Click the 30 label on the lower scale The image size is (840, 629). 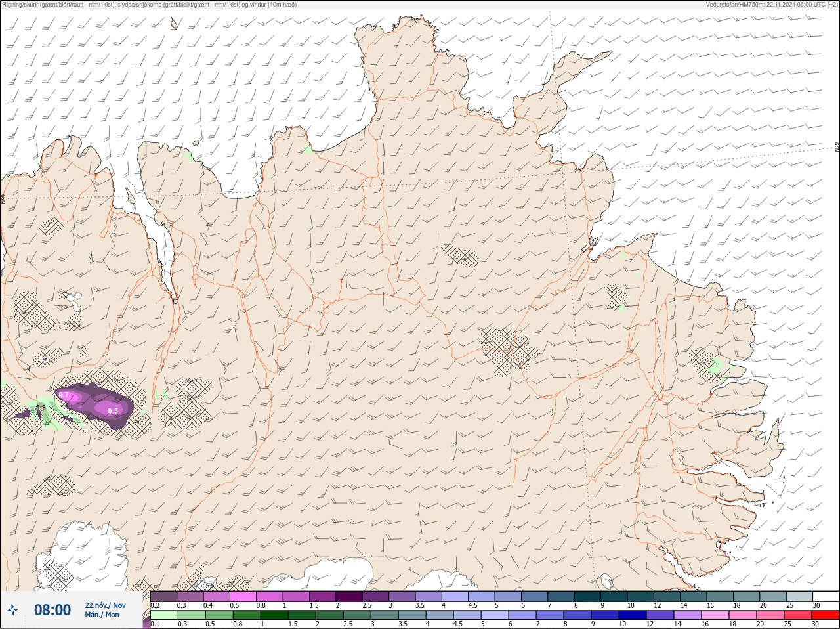point(816,624)
